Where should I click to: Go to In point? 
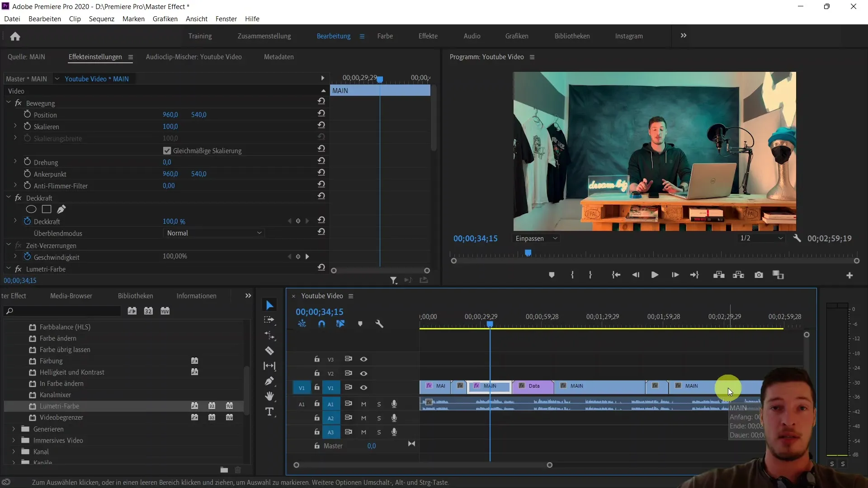616,275
